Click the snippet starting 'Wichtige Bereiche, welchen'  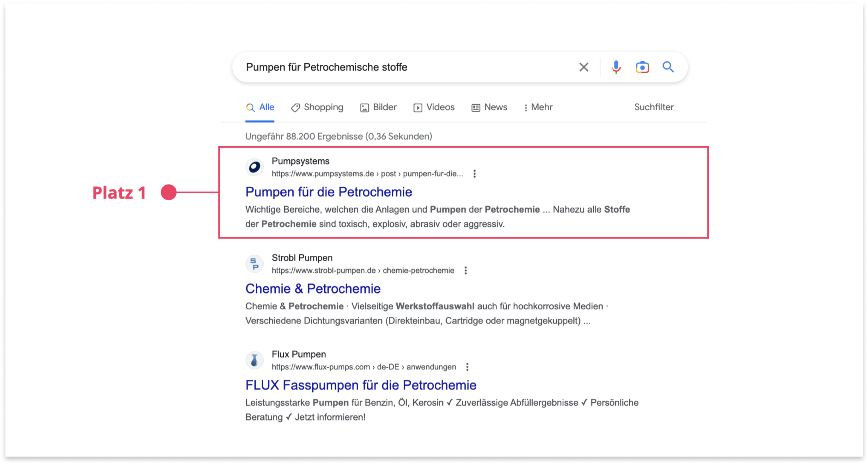coord(437,217)
